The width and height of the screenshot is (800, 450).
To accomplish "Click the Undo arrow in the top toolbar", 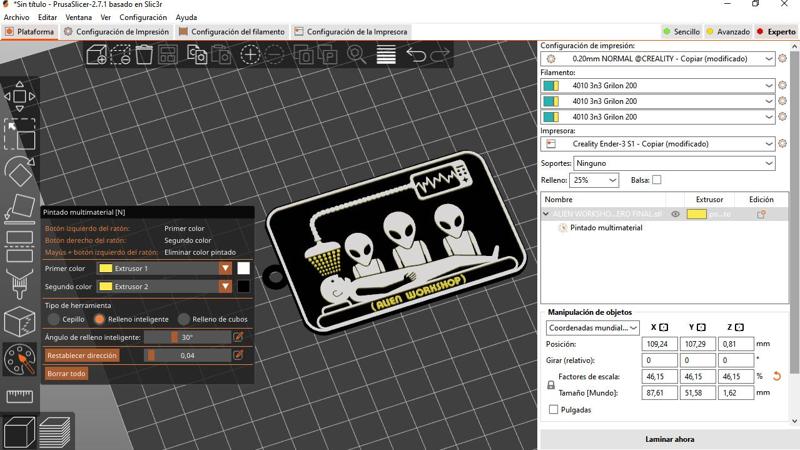I will [x=416, y=55].
